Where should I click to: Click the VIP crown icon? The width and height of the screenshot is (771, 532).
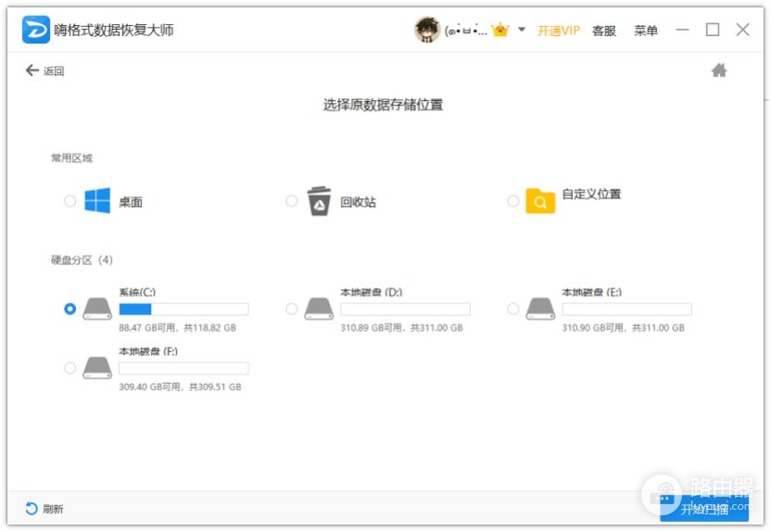click(x=500, y=31)
